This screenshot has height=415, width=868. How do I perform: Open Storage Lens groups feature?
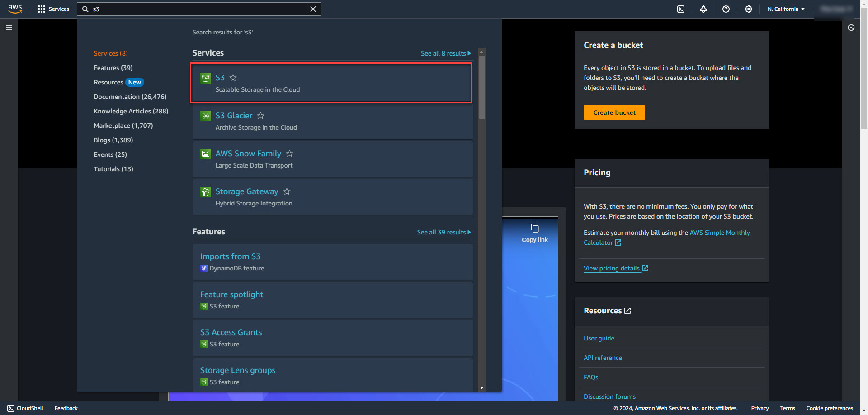pyautogui.click(x=238, y=370)
